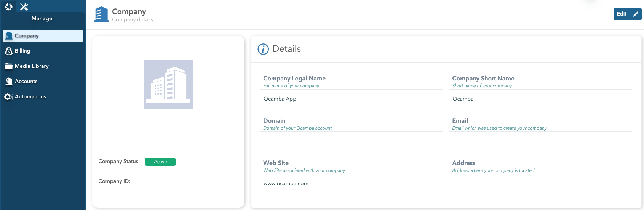The image size is (644, 210).
Task: Click the Media Library folder icon
Action: (x=9, y=66)
